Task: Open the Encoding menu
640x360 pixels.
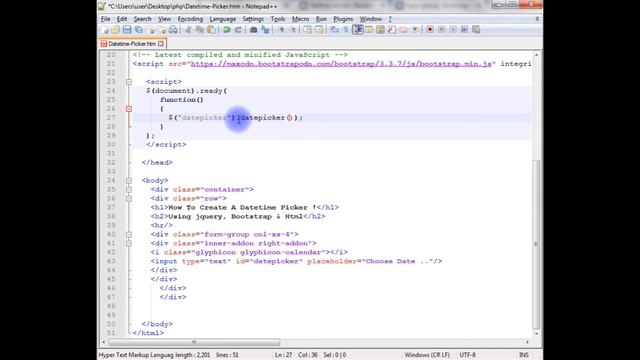Action: (190, 19)
